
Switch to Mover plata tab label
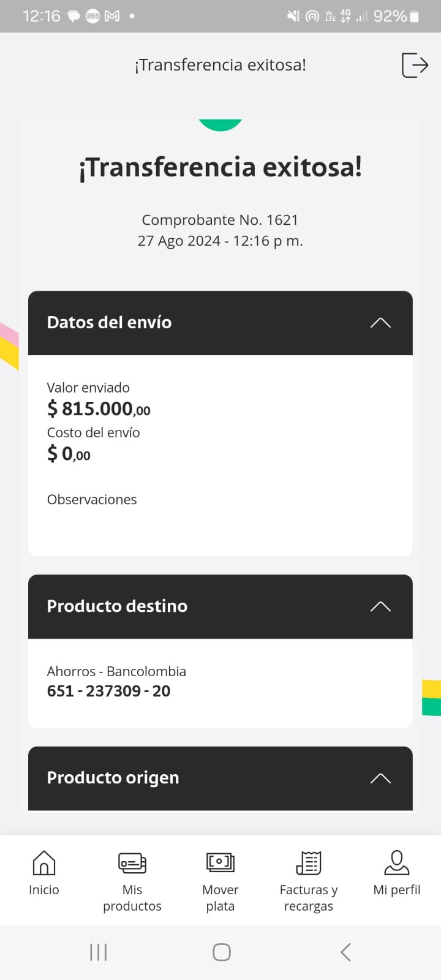click(221, 898)
